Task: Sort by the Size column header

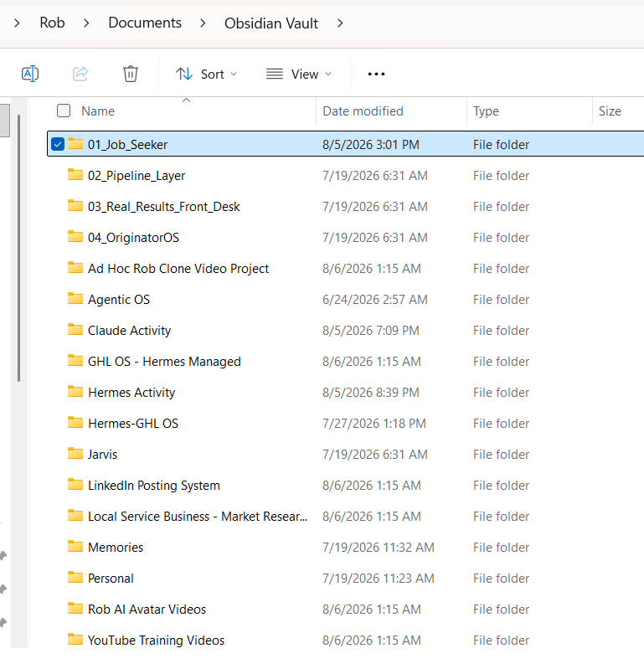Action: click(610, 111)
